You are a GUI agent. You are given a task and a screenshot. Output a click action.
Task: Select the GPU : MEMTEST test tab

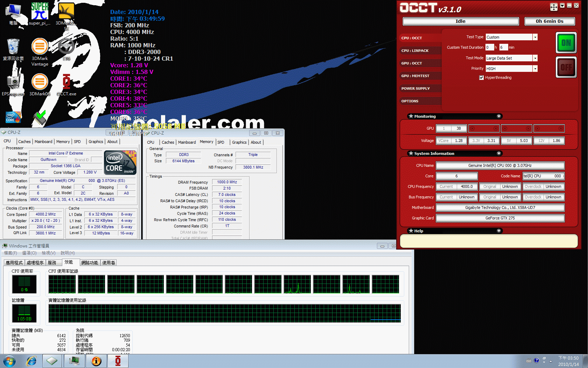(421, 76)
